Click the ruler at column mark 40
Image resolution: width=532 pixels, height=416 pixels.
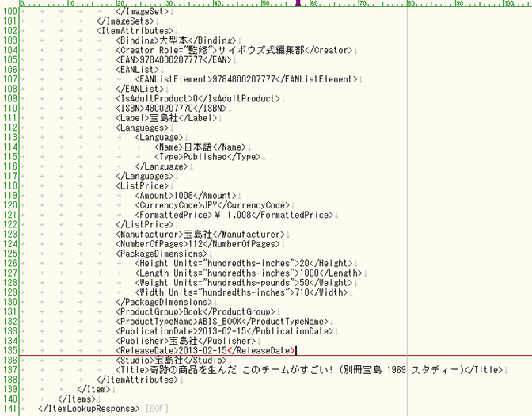(217, 3)
